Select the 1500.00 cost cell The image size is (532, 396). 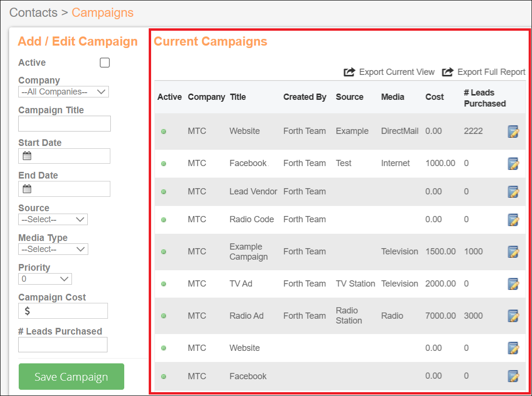pyautogui.click(x=440, y=252)
